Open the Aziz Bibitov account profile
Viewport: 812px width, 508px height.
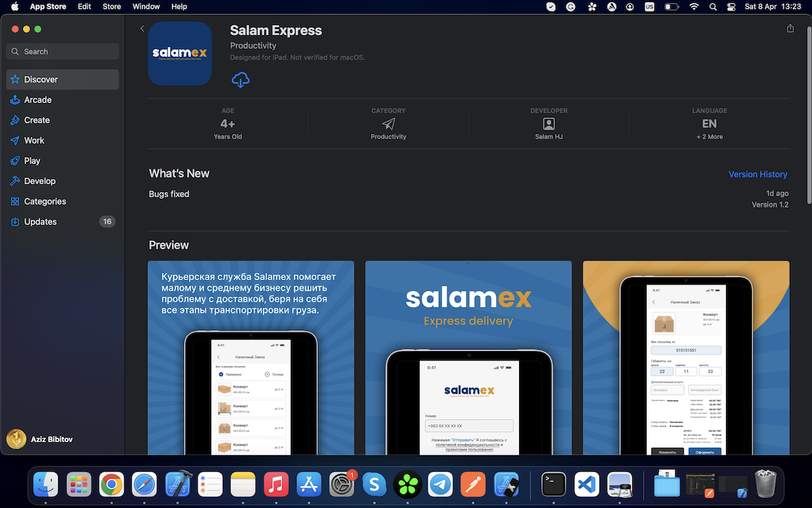pyautogui.click(x=40, y=439)
